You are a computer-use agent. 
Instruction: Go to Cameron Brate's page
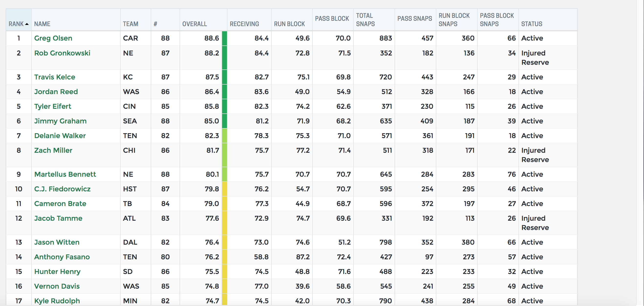tap(60, 204)
